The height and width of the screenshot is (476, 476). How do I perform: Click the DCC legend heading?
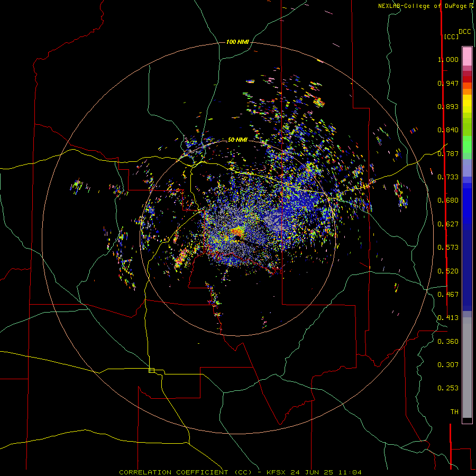point(465,32)
